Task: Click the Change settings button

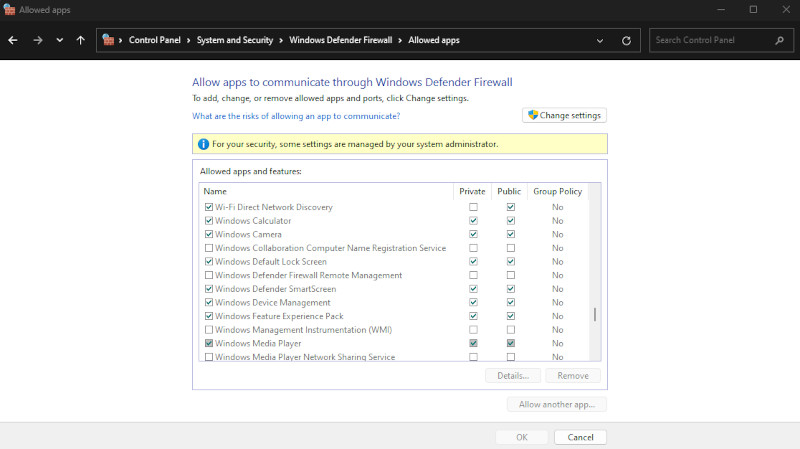Action: tap(564, 115)
